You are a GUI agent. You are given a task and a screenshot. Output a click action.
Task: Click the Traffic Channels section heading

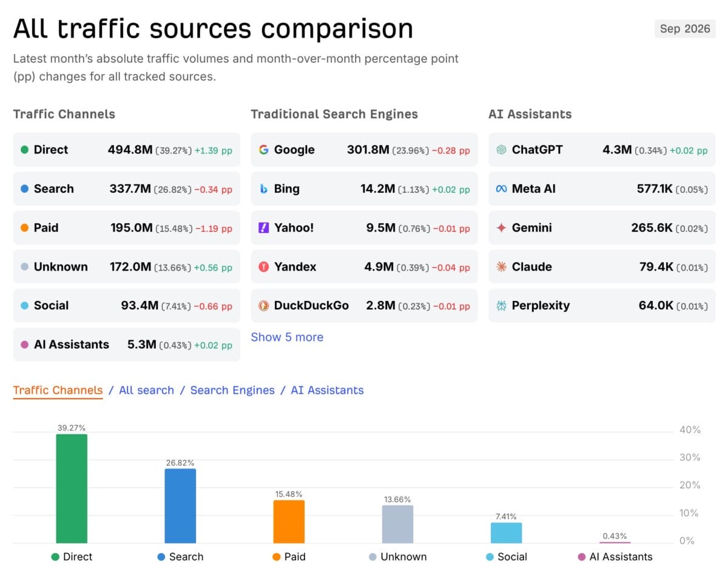(x=64, y=114)
